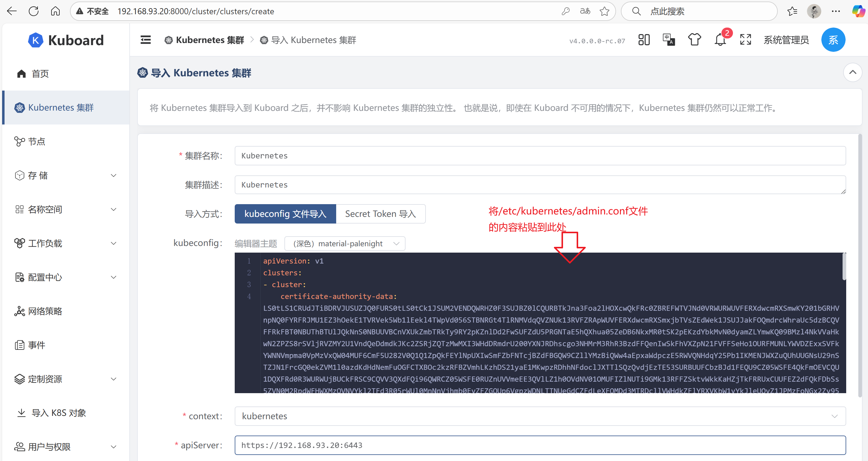Open browser favorites list icon
Image resolution: width=868 pixels, height=461 pixels.
tap(792, 11)
